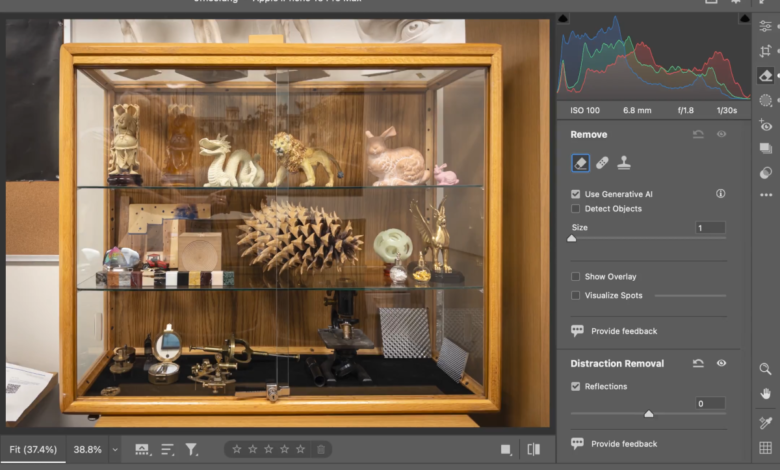Enable the Show Overlay checkbox
The width and height of the screenshot is (780, 470).
coord(576,277)
